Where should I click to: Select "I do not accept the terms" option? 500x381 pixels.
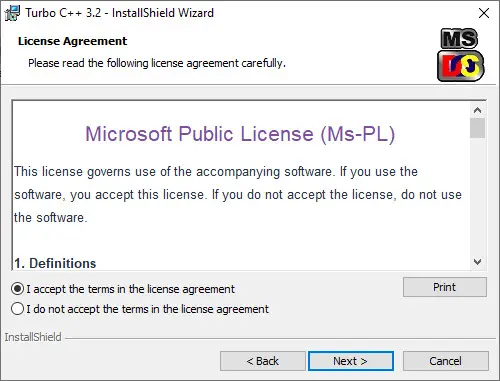(x=17, y=309)
